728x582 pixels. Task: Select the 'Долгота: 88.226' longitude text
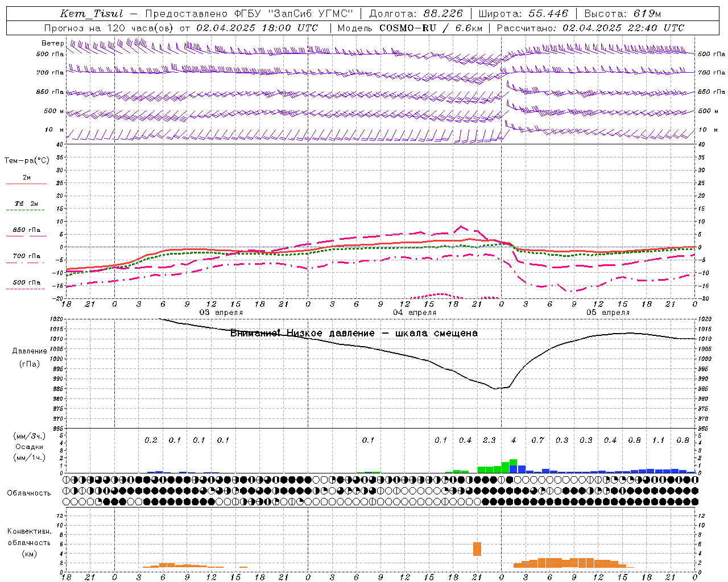pos(416,14)
